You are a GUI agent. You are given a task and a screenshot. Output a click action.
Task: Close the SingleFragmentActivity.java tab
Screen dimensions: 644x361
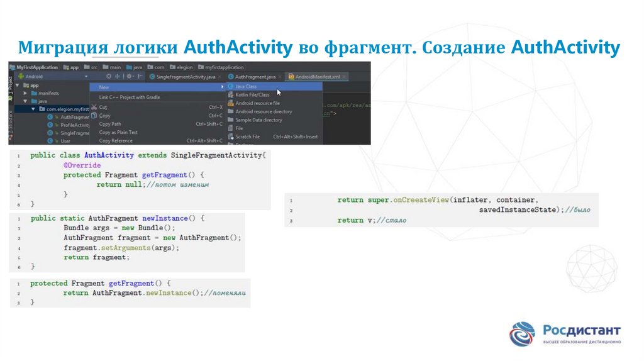(x=219, y=77)
